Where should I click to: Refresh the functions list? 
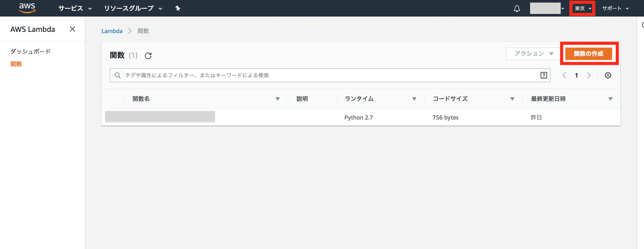pyautogui.click(x=148, y=55)
